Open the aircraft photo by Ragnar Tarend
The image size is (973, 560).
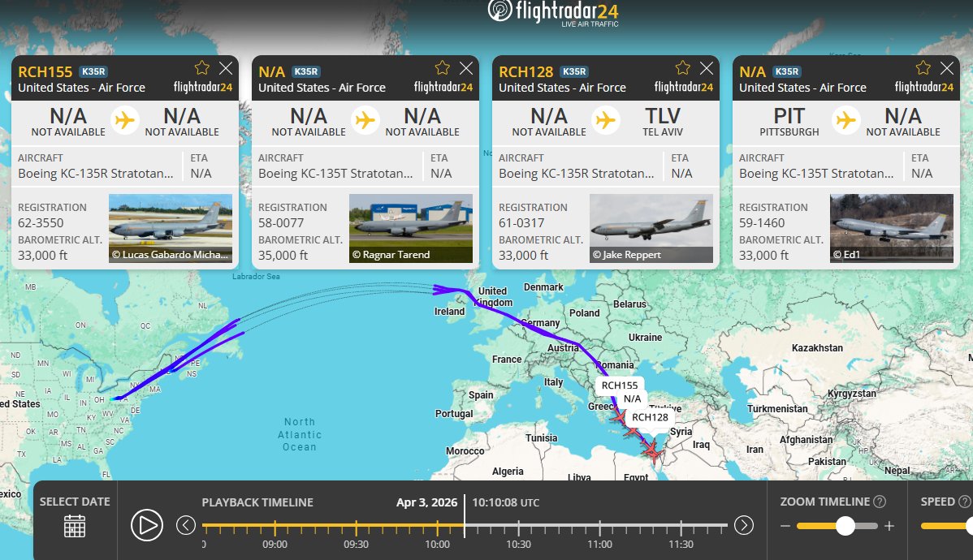click(411, 228)
